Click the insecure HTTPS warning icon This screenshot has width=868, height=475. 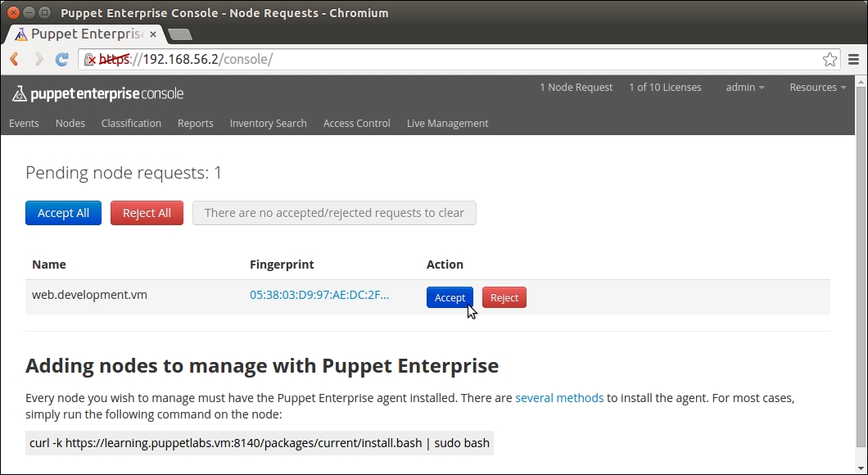(91, 59)
